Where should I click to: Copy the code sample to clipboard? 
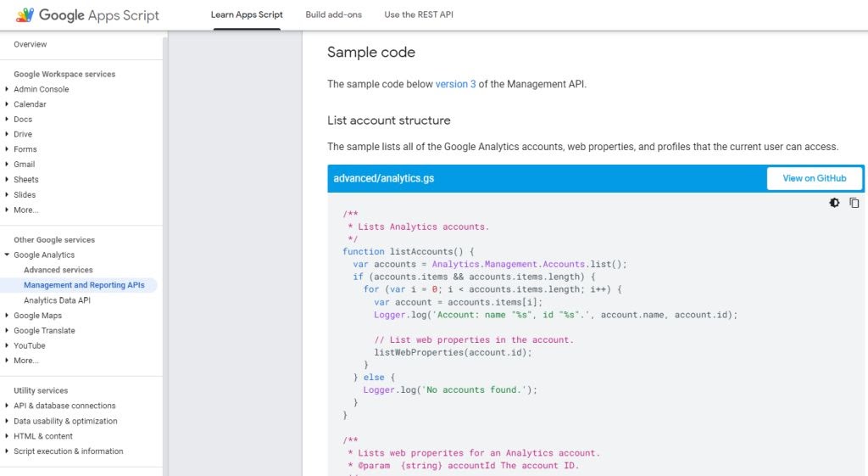coord(854,203)
